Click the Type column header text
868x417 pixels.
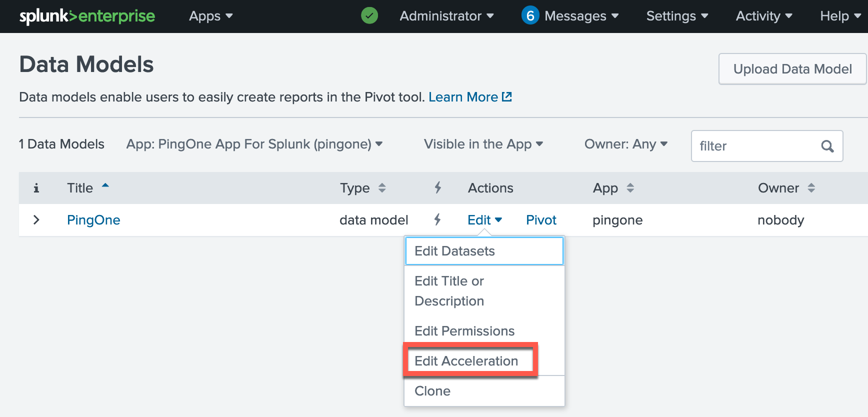354,188
